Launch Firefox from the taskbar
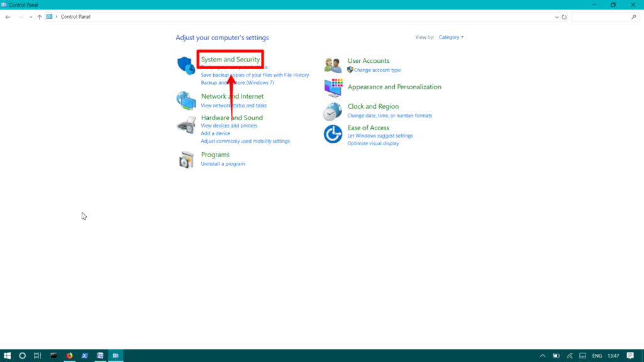 pyautogui.click(x=69, y=356)
